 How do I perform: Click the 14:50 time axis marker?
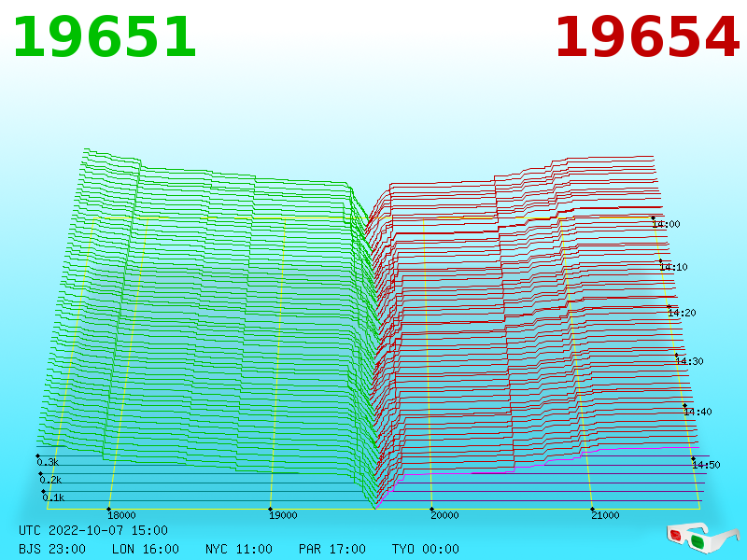pyautogui.click(x=706, y=465)
